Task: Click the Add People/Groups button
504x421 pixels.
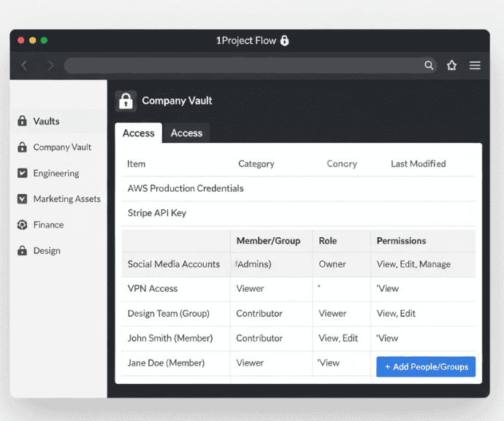Action: pyautogui.click(x=426, y=367)
